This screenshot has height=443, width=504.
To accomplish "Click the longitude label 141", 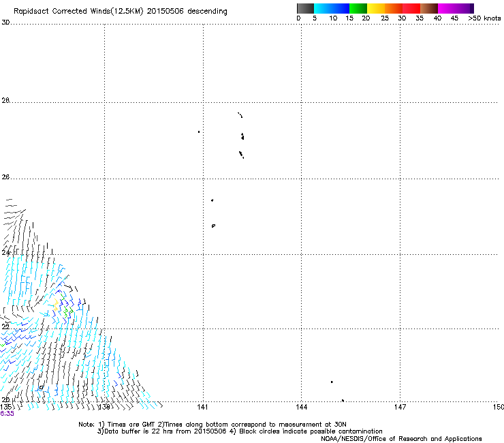I will tap(202, 408).
